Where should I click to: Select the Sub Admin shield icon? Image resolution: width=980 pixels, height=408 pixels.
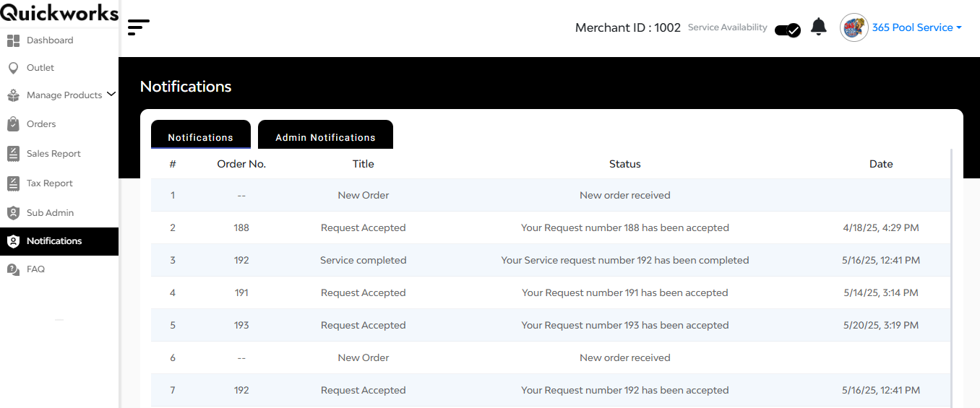(13, 213)
